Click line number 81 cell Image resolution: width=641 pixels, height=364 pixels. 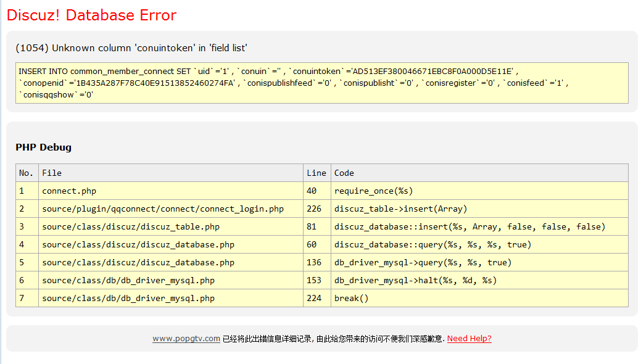317,226
